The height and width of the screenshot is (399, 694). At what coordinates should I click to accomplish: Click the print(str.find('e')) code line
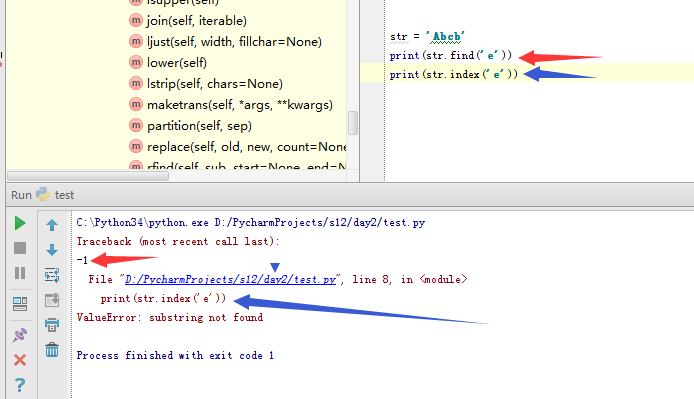click(x=451, y=56)
